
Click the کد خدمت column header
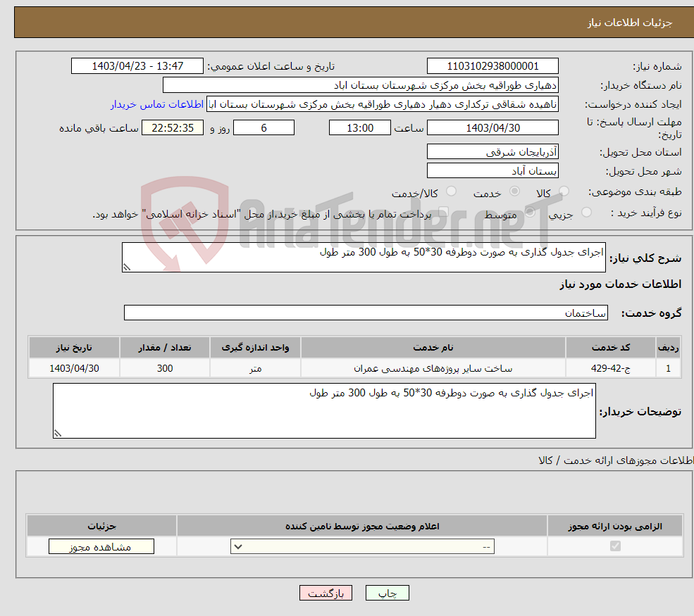[x=611, y=348]
